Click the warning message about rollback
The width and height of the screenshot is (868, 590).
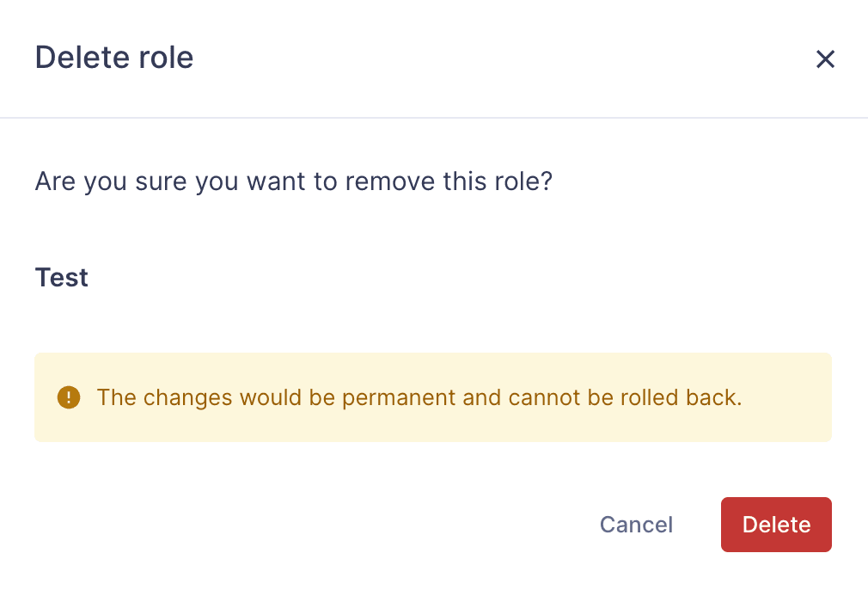(419, 397)
